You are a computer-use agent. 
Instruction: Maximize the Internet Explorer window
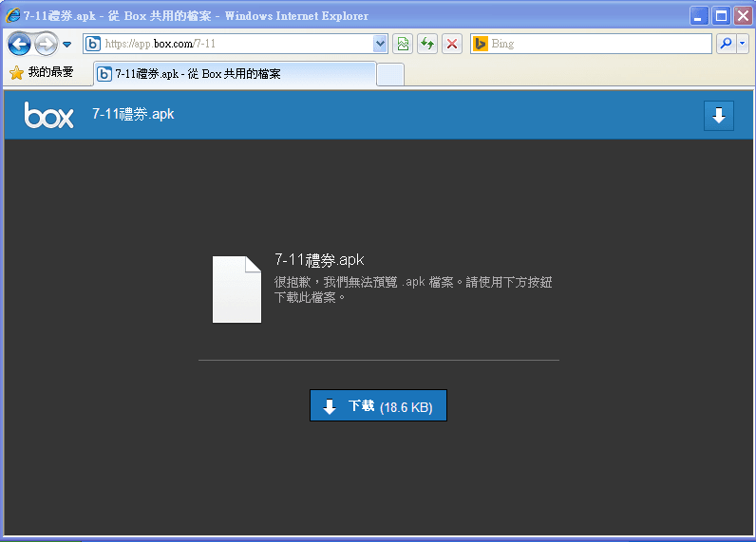pos(721,16)
